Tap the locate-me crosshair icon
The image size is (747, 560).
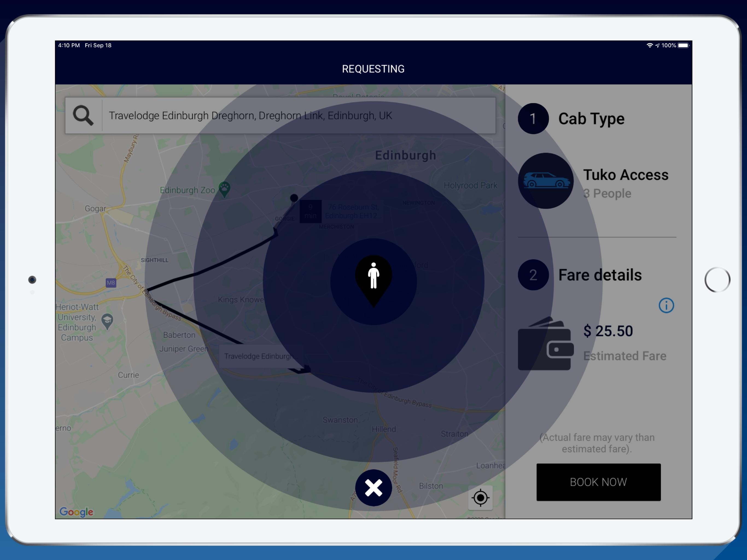click(481, 497)
